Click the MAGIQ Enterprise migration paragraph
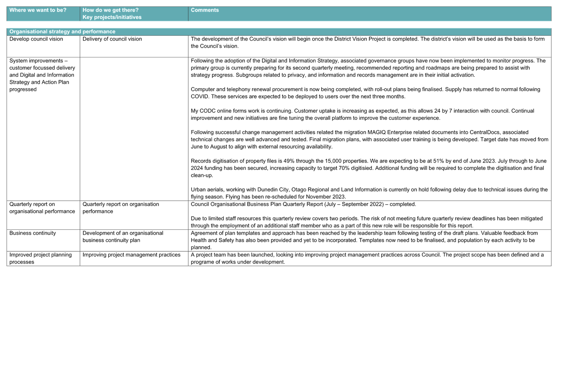 370,140
